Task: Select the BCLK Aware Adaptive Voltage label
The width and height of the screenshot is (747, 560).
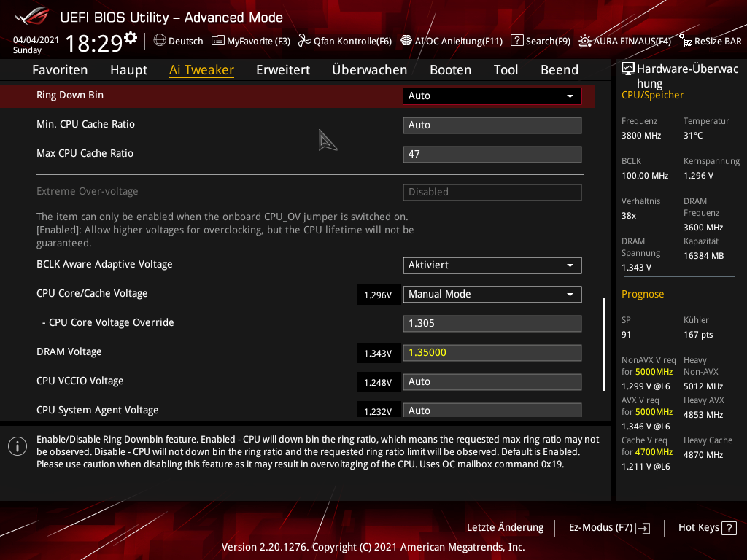Action: (104, 264)
